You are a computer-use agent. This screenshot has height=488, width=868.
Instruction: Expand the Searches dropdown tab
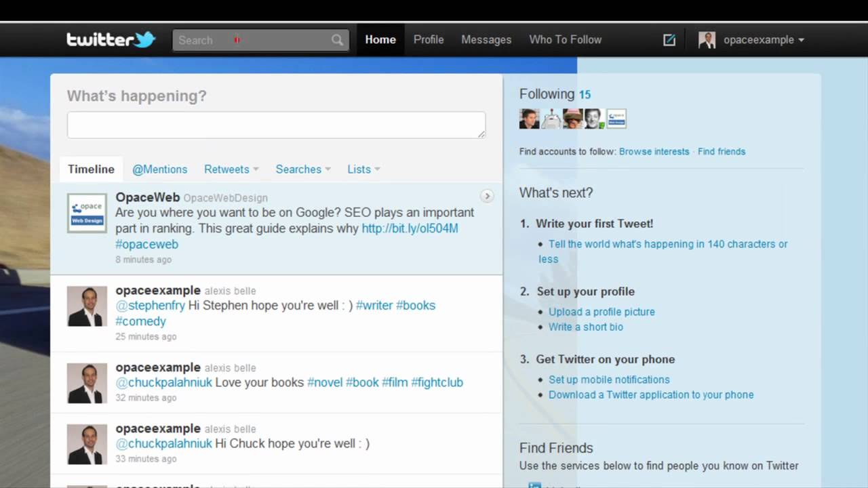(303, 169)
